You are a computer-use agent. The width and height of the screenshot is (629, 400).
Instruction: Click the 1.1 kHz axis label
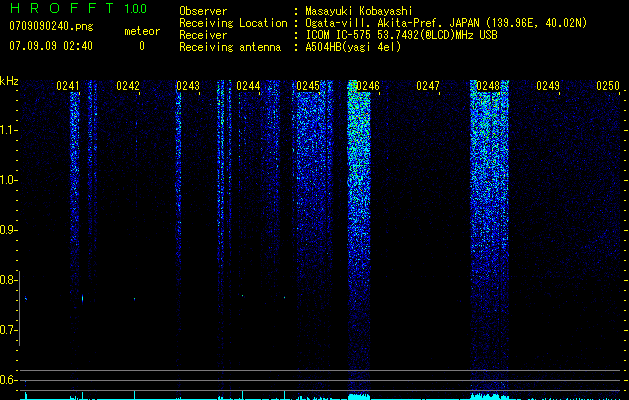point(8,130)
